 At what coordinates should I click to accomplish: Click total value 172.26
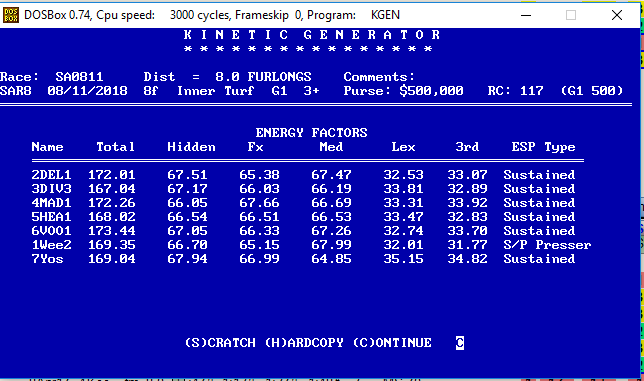tap(112, 203)
